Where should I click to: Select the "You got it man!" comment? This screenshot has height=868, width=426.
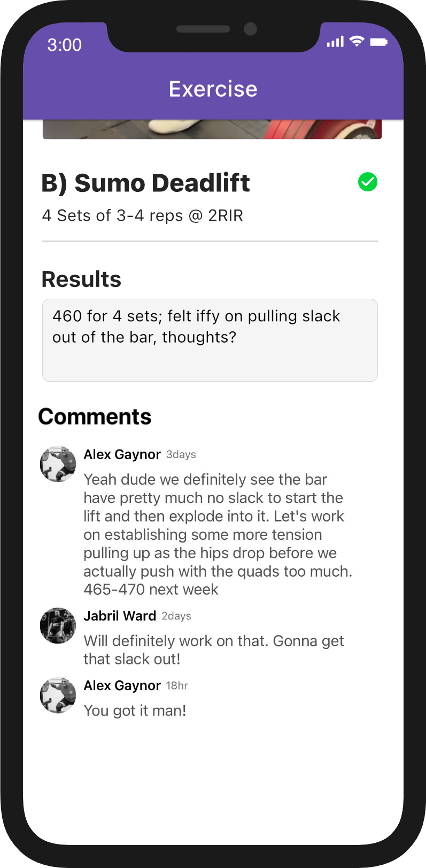coord(135,710)
